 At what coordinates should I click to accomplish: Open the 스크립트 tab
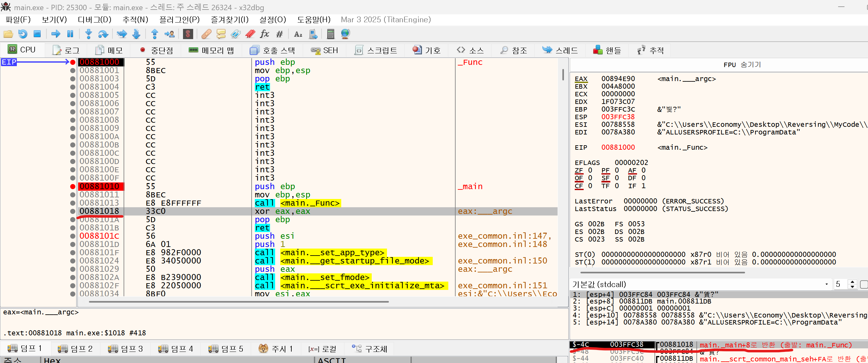[x=376, y=50]
